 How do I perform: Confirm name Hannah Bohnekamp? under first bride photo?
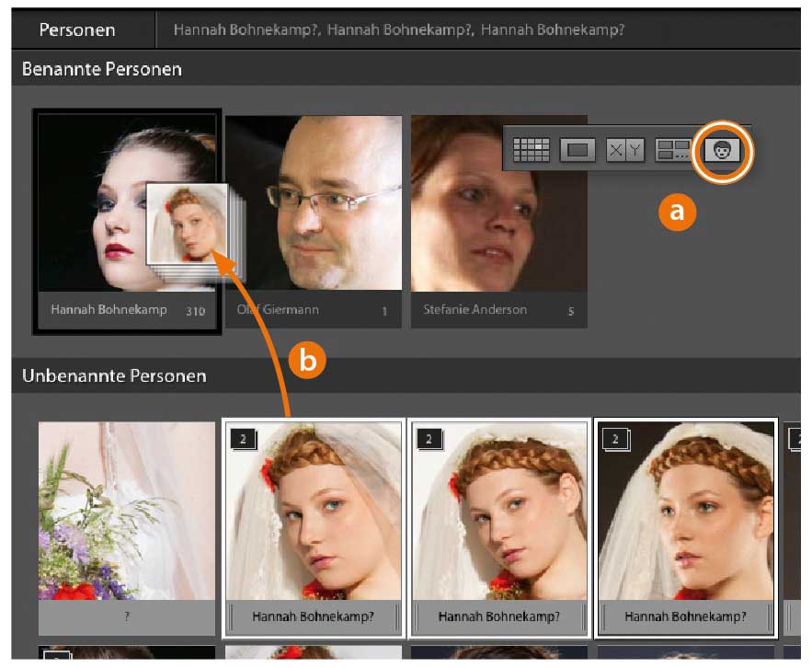pos(313,616)
